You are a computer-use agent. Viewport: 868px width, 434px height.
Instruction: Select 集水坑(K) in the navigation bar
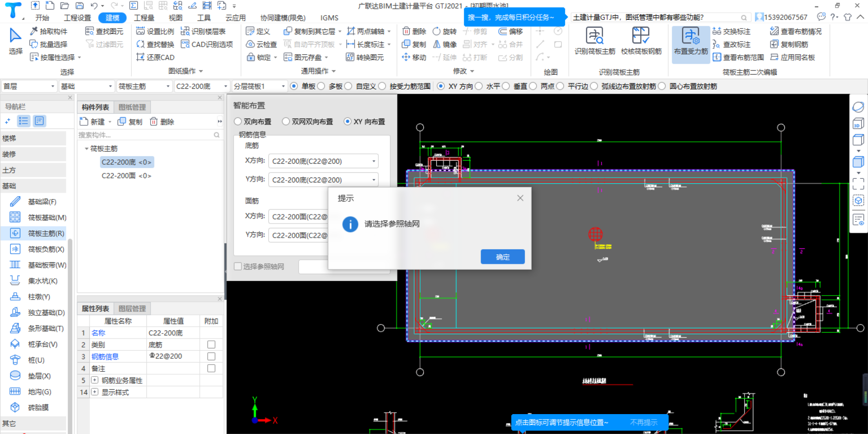(34, 281)
